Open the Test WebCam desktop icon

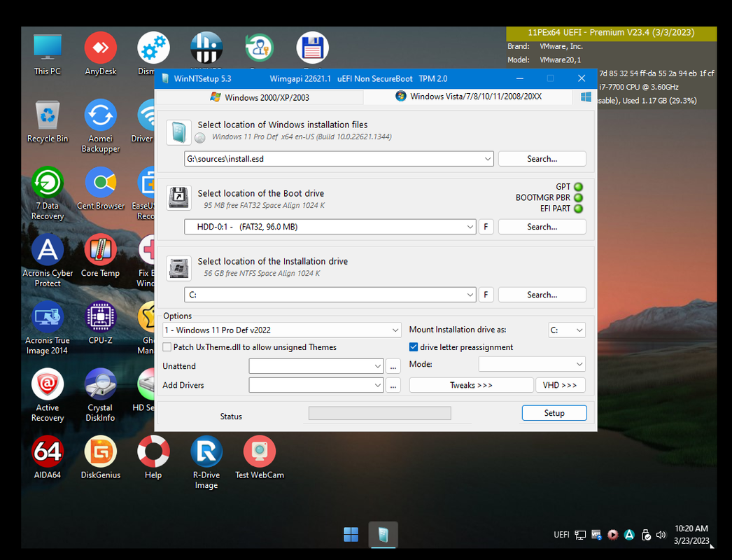(260, 458)
